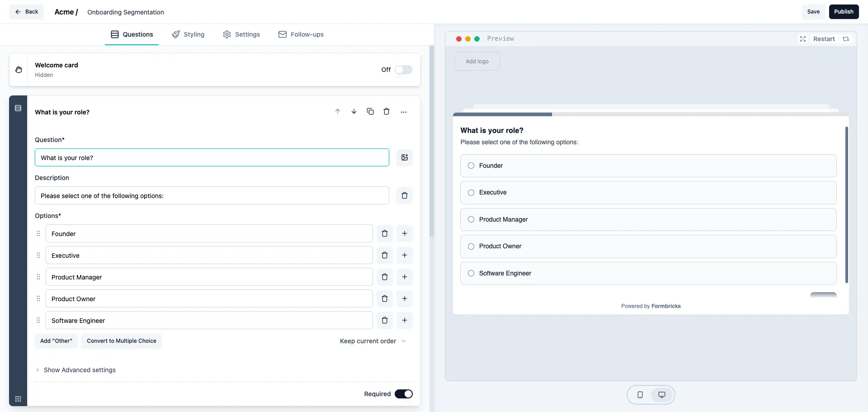The image size is (868, 412).
Task: Move the role question up with arrow icon
Action: [x=338, y=112]
